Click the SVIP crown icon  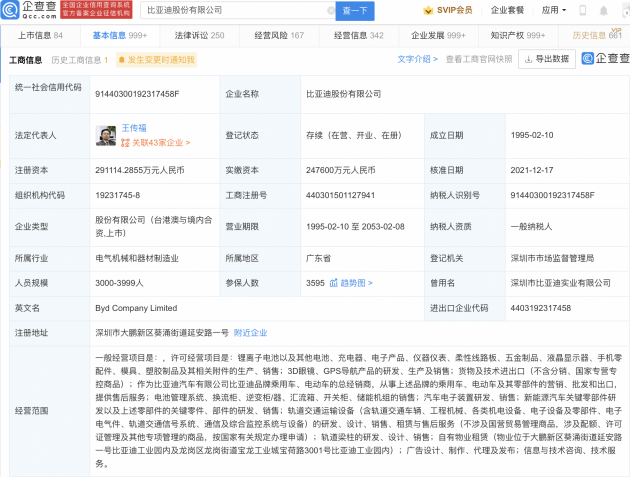pos(428,10)
